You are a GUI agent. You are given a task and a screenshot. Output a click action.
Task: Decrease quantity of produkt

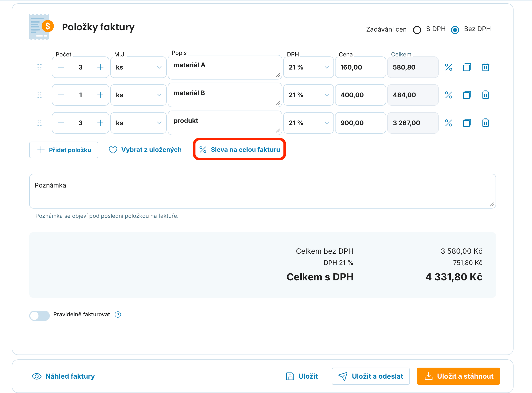(x=61, y=123)
